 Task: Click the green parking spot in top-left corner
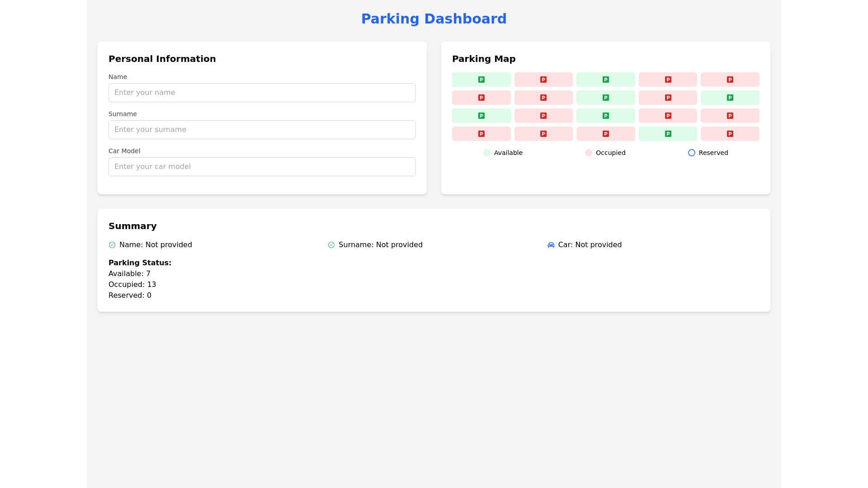click(x=481, y=80)
